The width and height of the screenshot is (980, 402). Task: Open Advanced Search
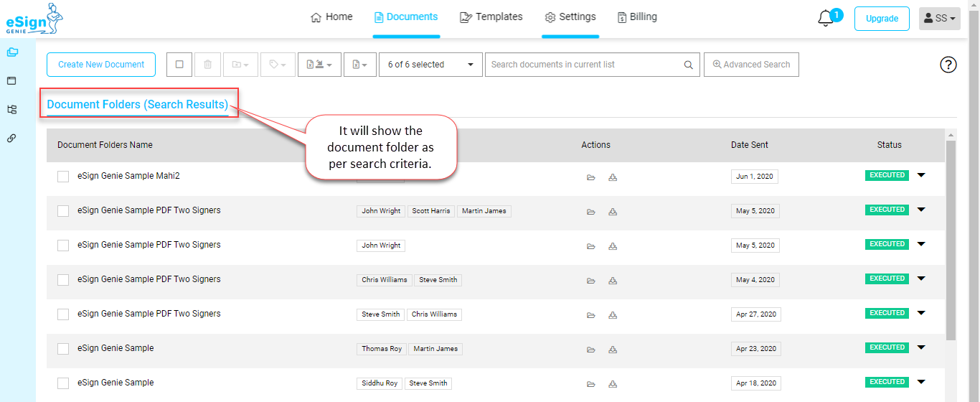[x=751, y=65]
